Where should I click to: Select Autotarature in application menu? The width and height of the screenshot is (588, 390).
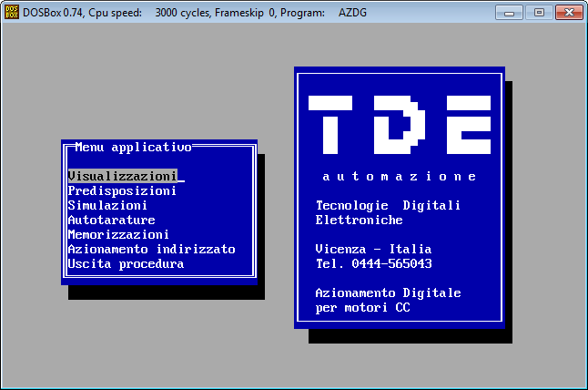[111, 220]
